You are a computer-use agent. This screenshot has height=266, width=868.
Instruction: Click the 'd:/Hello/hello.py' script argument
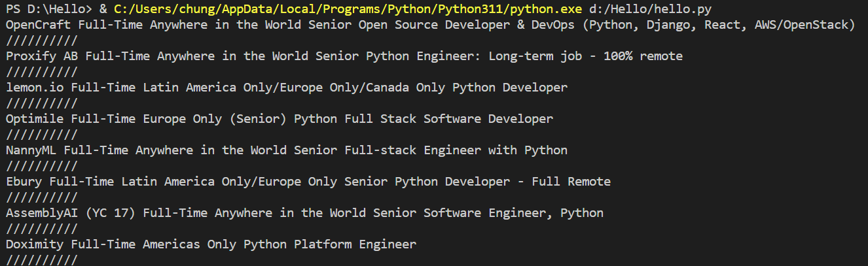pyautogui.click(x=650, y=9)
